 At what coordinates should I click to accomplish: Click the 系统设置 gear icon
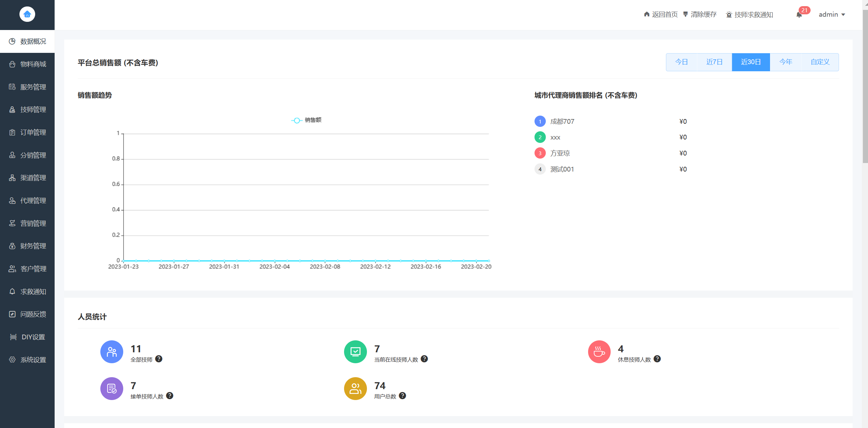point(13,359)
